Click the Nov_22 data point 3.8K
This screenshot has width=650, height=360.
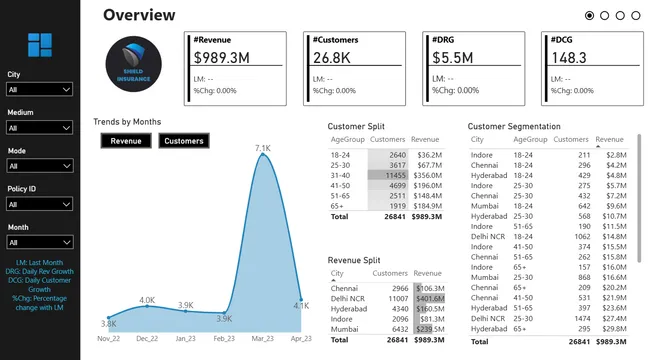click(109, 318)
